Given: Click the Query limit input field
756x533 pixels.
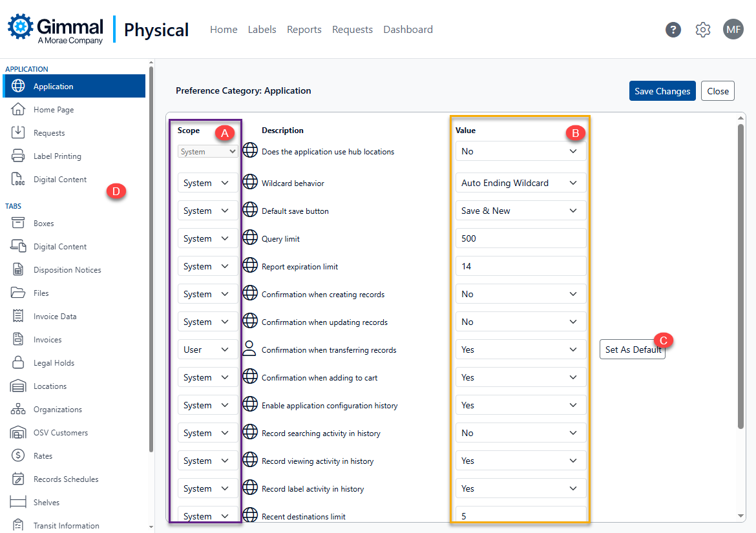Looking at the screenshot, I should [x=520, y=238].
